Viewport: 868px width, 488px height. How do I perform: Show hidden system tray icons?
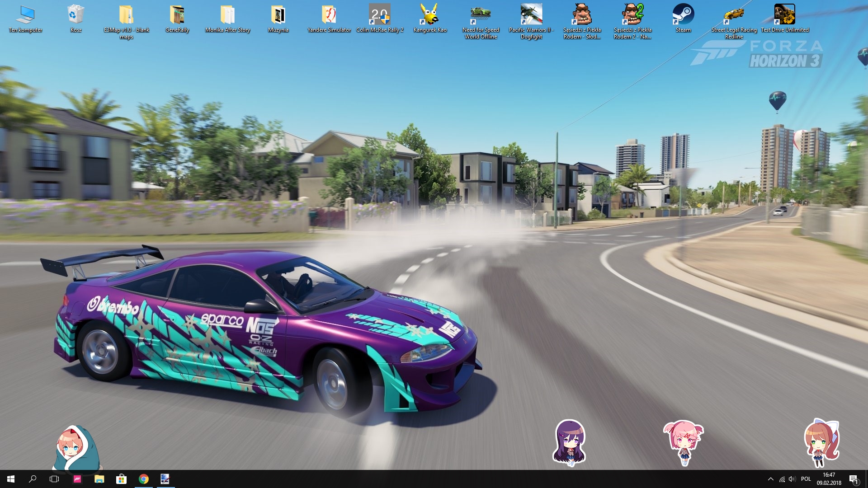(770, 479)
